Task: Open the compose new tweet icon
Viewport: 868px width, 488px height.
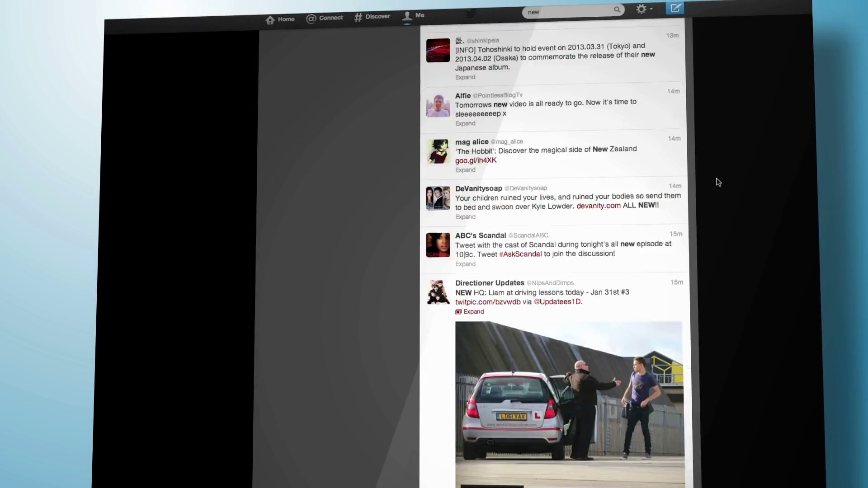Action: [x=675, y=8]
